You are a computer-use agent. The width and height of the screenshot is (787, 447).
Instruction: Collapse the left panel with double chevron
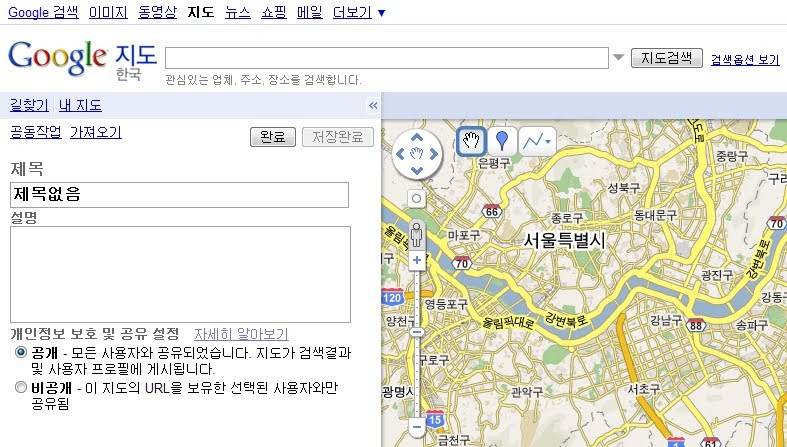click(x=373, y=105)
